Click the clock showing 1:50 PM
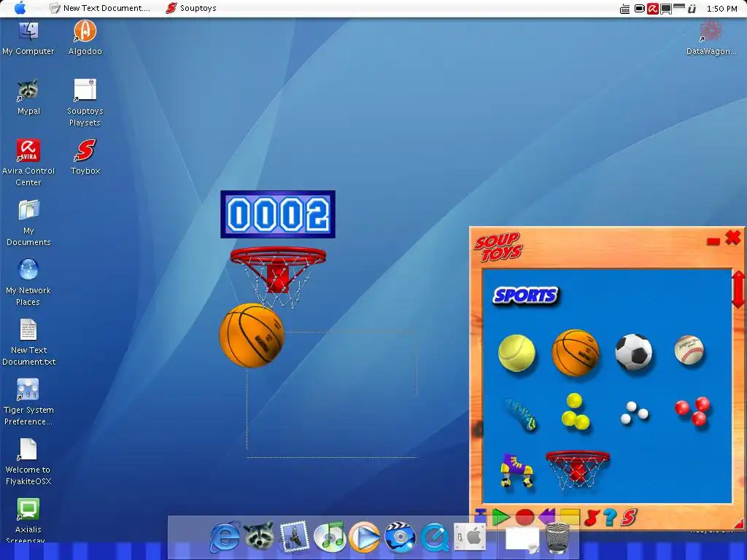This screenshot has height=560, width=747. click(x=721, y=9)
